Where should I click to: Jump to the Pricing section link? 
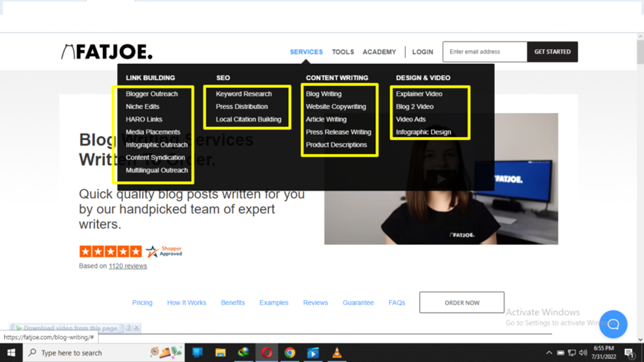click(x=142, y=303)
